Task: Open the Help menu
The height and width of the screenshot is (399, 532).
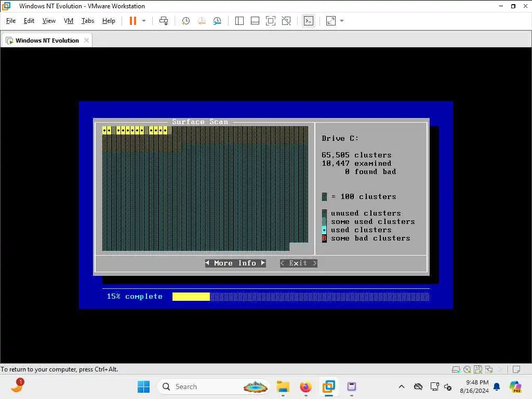Action: 109,21
